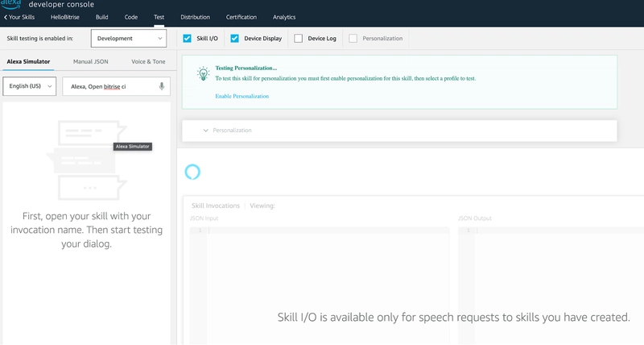The width and height of the screenshot is (644, 345).
Task: Switch to the Code tab
Action: point(131,17)
